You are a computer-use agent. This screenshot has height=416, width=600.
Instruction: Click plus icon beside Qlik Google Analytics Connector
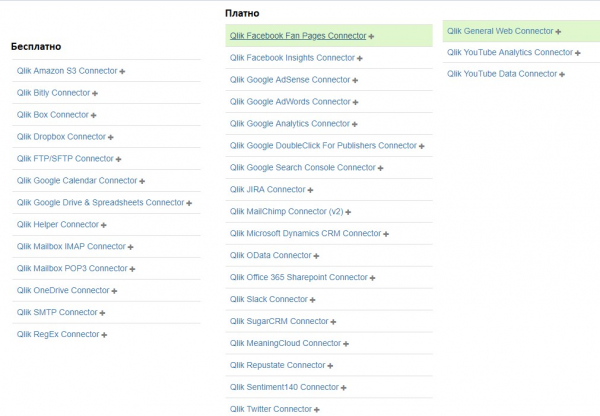tap(356, 124)
